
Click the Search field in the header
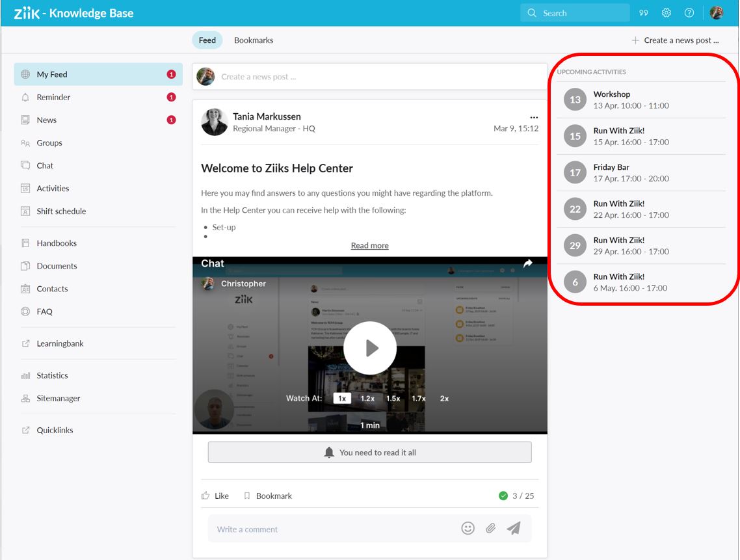point(575,13)
